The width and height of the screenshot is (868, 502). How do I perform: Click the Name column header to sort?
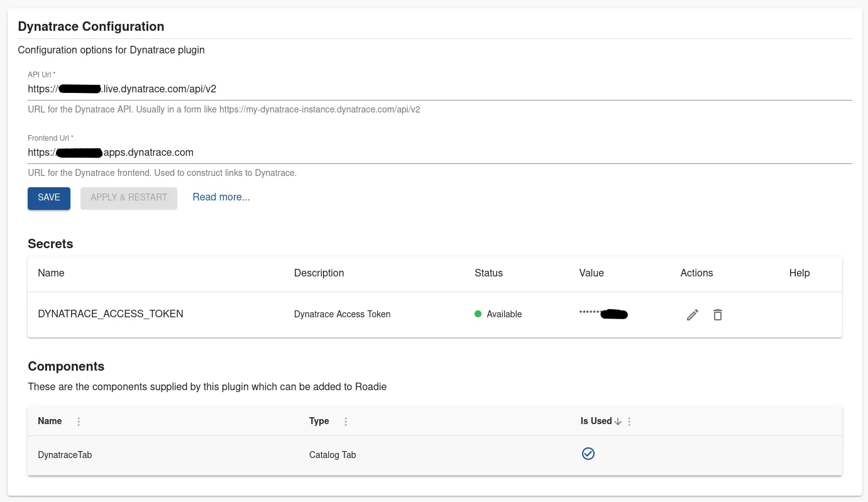pos(50,421)
